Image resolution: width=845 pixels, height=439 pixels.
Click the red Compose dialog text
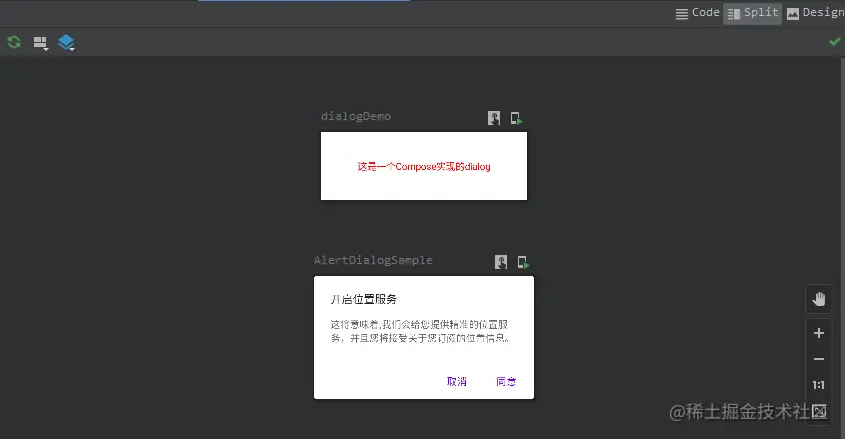pyautogui.click(x=424, y=166)
